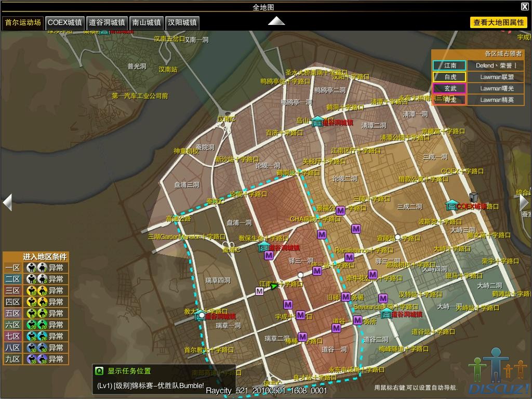
Task: Select the 九区 row in 进入地区条件
Action: 36,358
